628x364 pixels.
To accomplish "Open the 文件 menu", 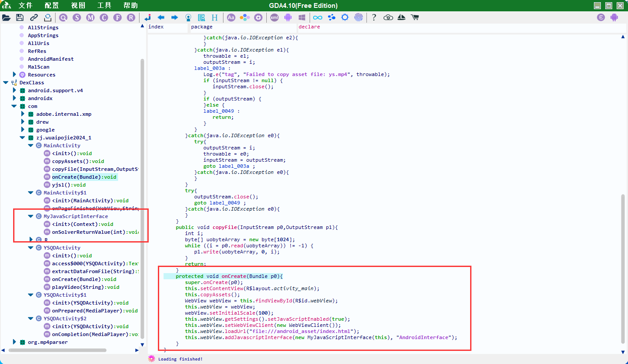I will (25, 6).
